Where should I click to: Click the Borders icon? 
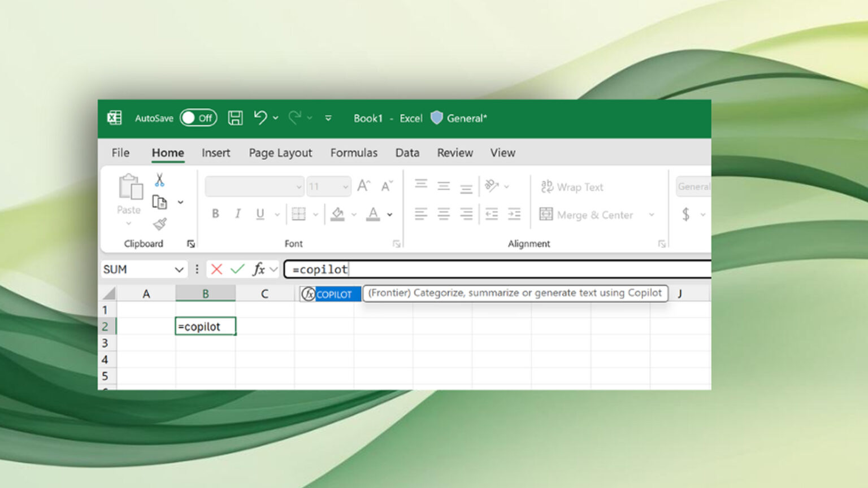tap(298, 213)
